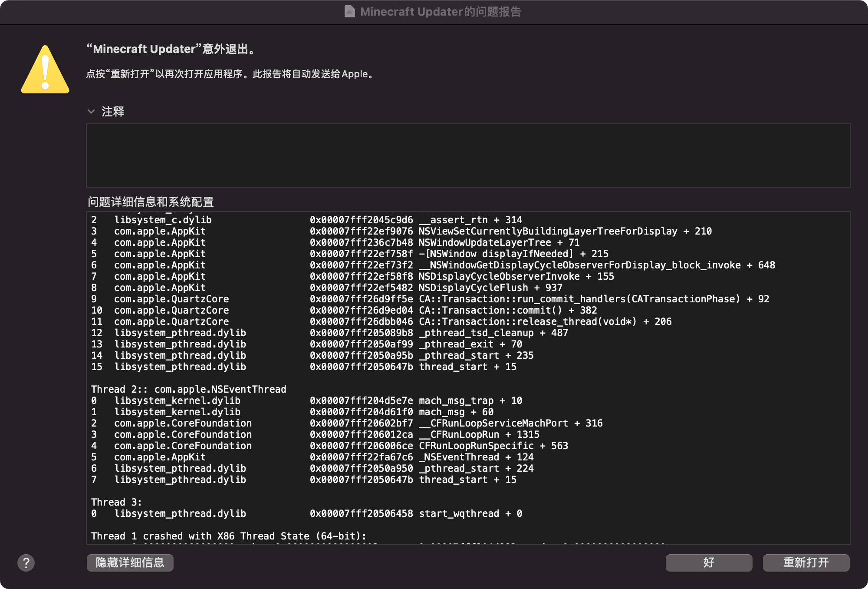Click the Thread 2 com.apple.NSEventThread header line
Screen dimensions: 868x589
(x=188, y=389)
